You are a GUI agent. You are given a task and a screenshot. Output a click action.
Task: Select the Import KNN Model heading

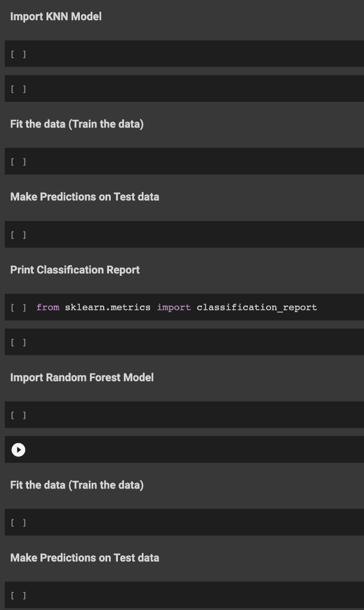(x=55, y=16)
